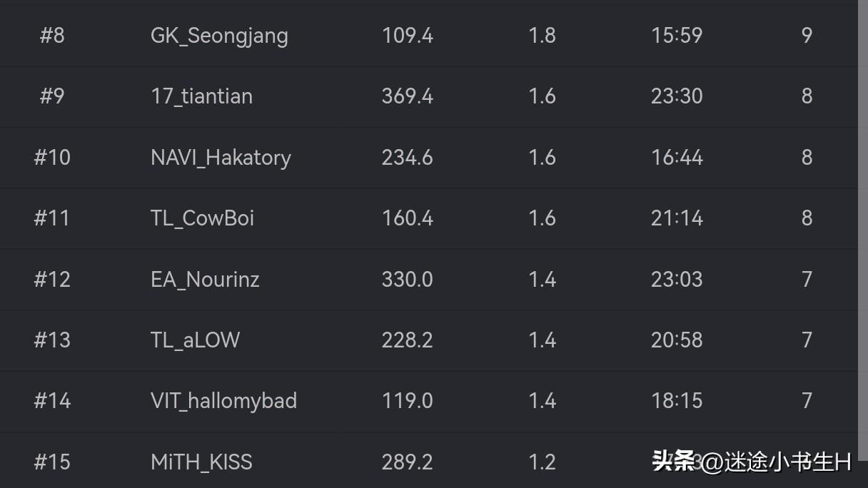Click damage value 369.4
This screenshot has height=488, width=868.
[407, 96]
